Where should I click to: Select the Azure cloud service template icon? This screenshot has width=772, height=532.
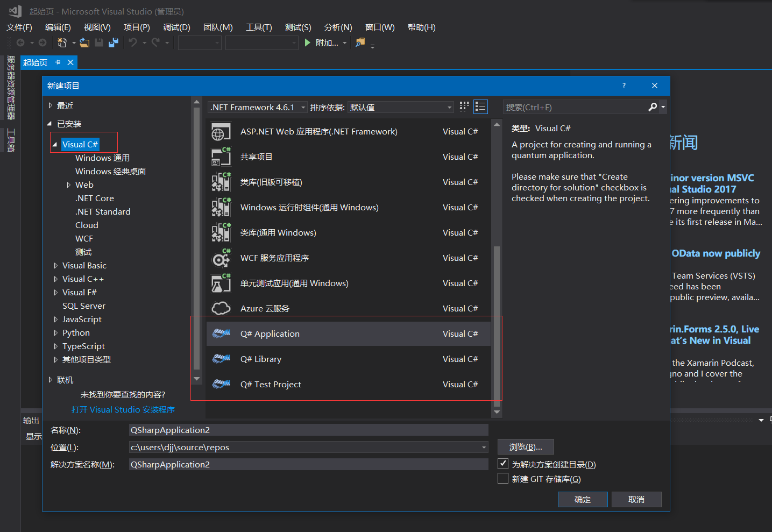pyautogui.click(x=221, y=309)
